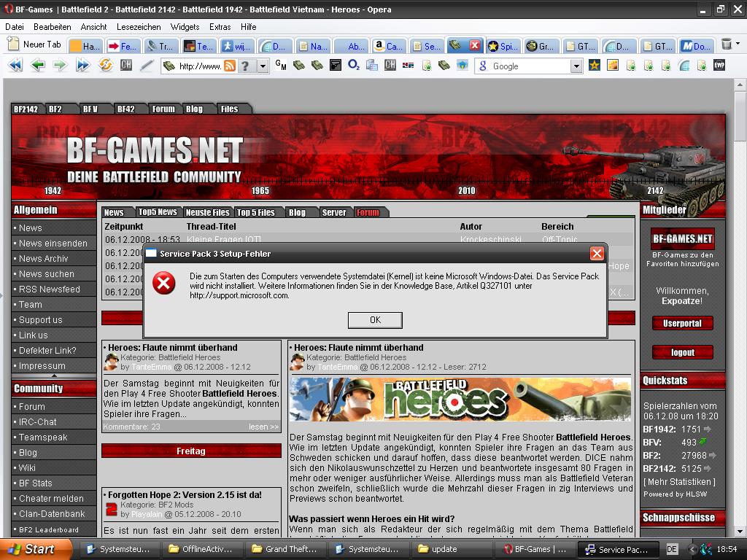Image resolution: width=747 pixels, height=560 pixels.
Task: Click the fast-forward double-arrow icon
Action: tap(82, 65)
